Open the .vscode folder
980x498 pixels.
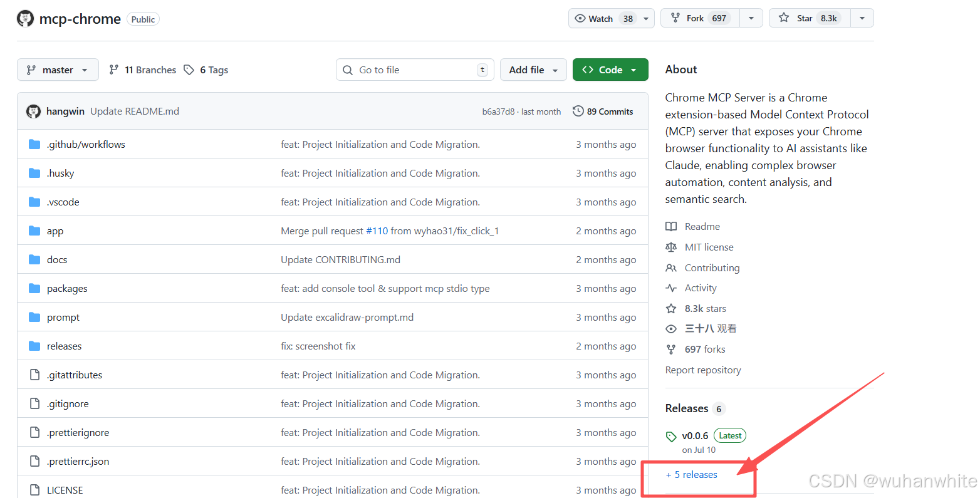pyautogui.click(x=63, y=202)
